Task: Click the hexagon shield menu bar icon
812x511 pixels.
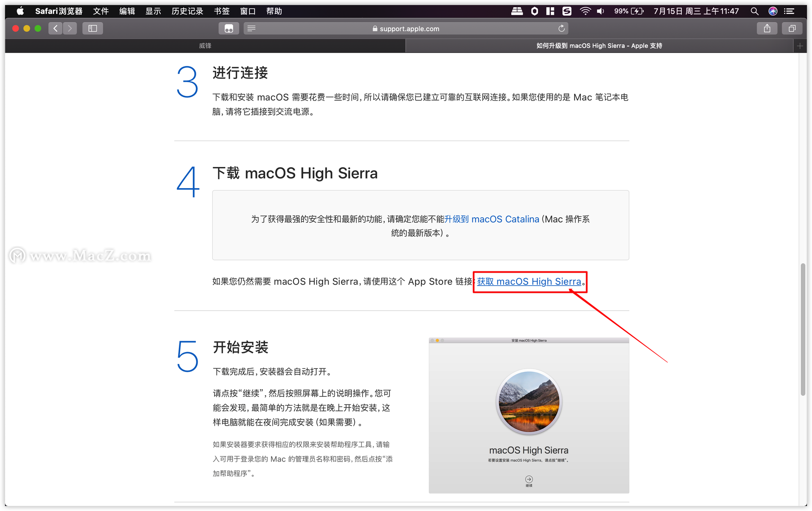Action: (x=535, y=11)
